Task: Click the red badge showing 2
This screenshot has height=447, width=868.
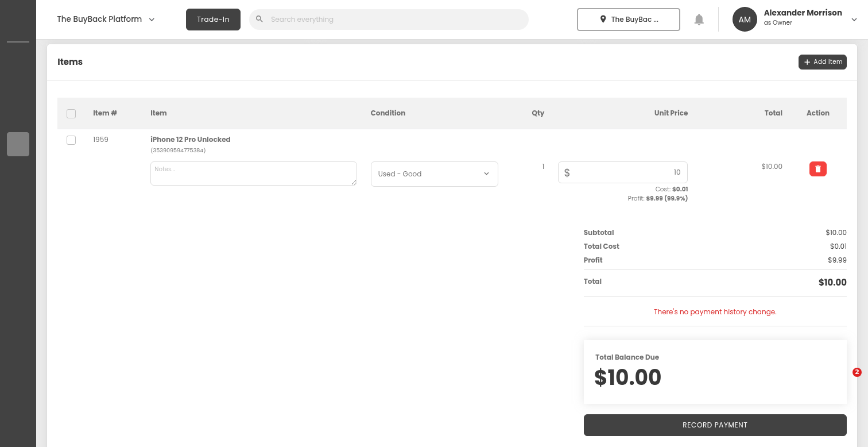Action: pyautogui.click(x=857, y=372)
